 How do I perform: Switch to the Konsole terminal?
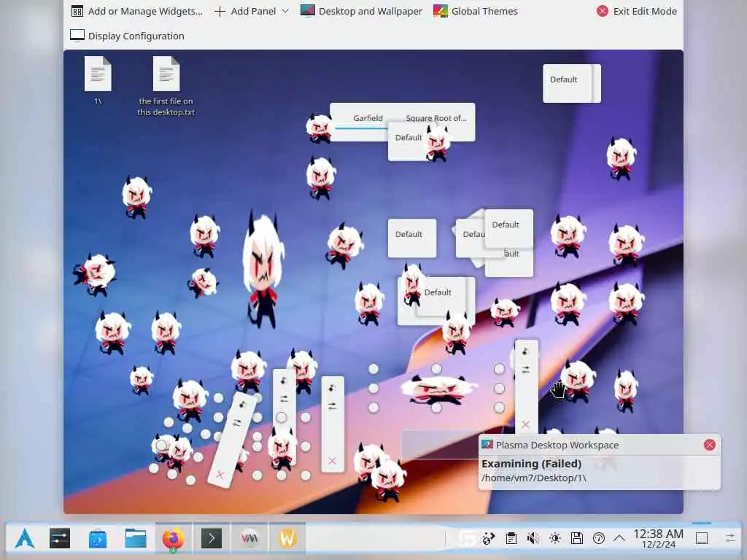click(x=211, y=539)
